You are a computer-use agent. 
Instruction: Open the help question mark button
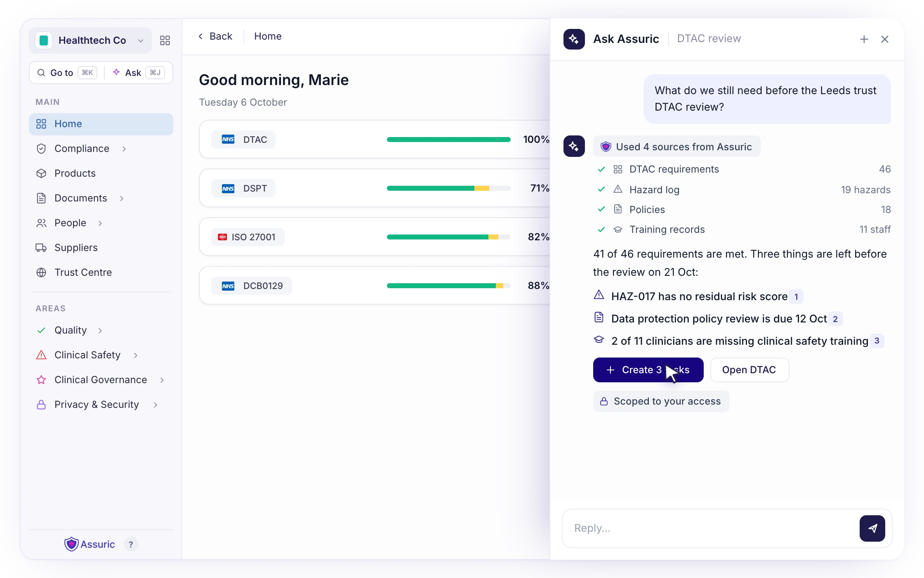[131, 545]
